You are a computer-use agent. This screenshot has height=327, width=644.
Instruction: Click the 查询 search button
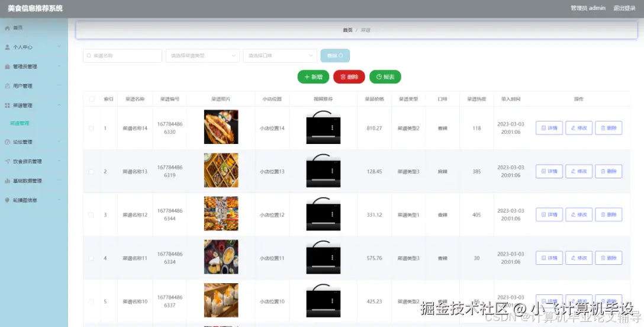pyautogui.click(x=335, y=56)
